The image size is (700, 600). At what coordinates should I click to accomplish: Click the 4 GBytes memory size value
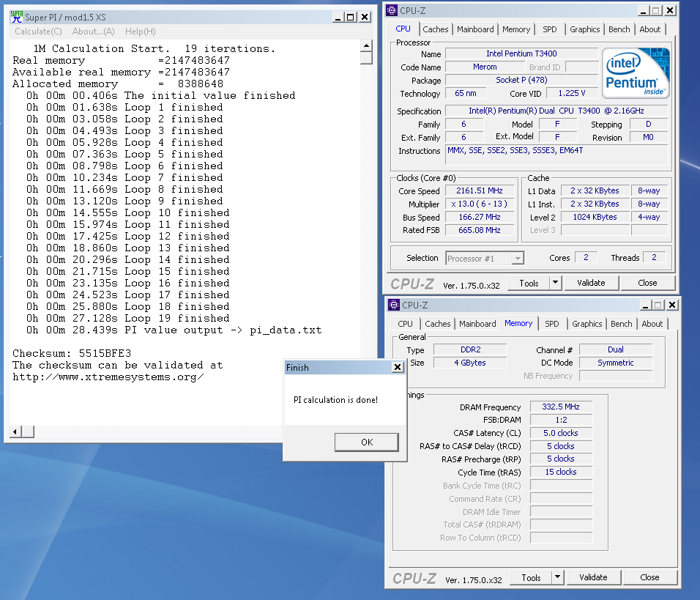coord(471,363)
